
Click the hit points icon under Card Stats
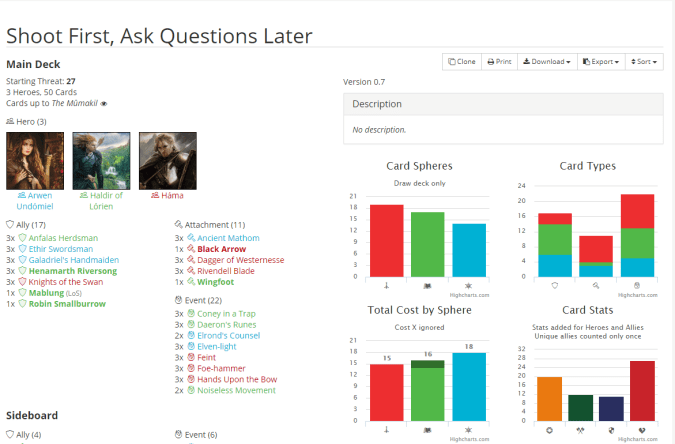[641, 429]
